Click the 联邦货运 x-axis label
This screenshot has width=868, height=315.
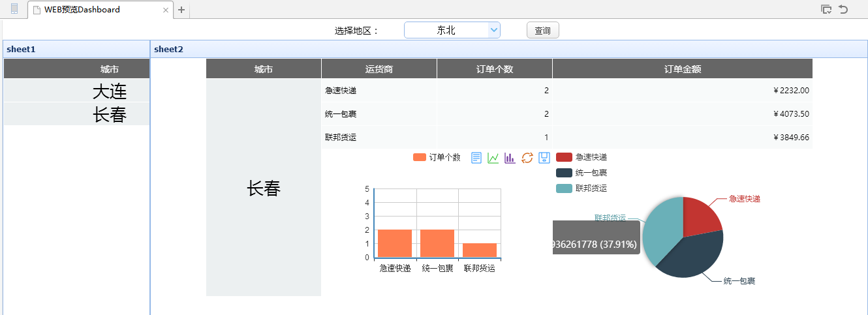point(480,268)
